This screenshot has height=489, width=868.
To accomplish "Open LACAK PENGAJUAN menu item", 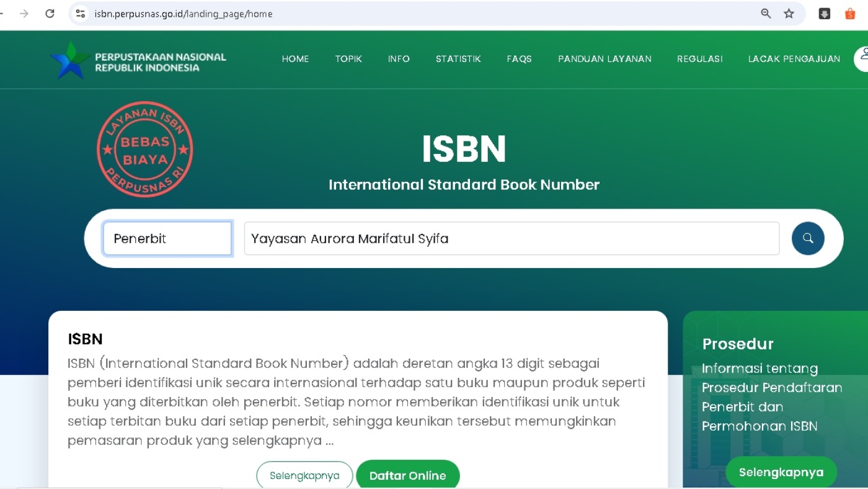I will coord(794,59).
